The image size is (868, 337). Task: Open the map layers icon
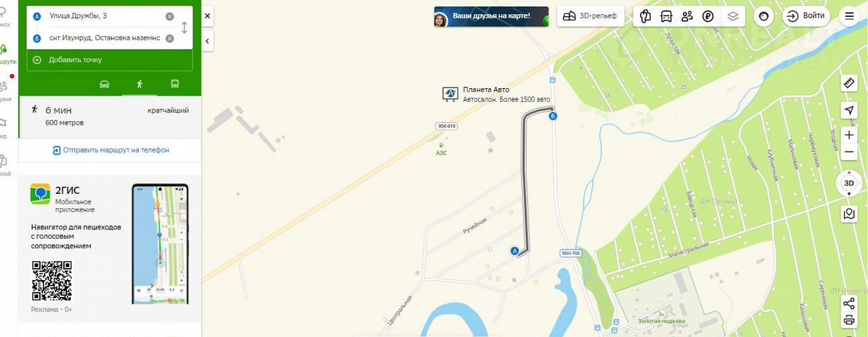point(732,16)
